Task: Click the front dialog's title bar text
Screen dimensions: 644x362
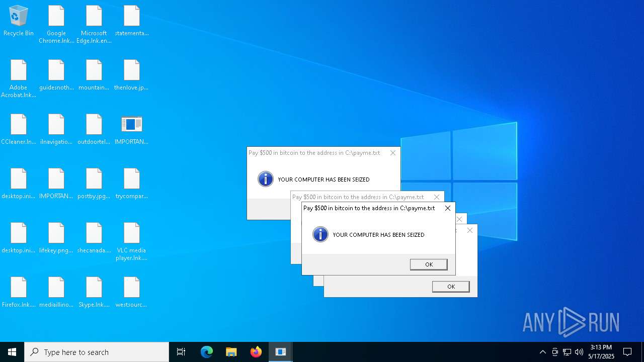Action: pos(369,208)
